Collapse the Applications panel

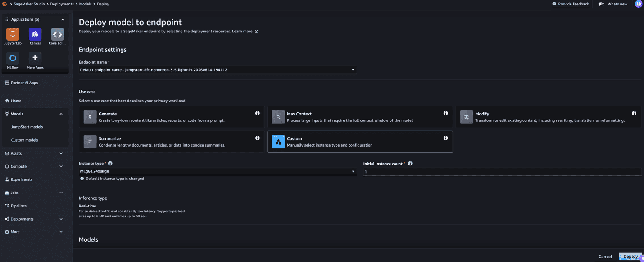(x=63, y=19)
